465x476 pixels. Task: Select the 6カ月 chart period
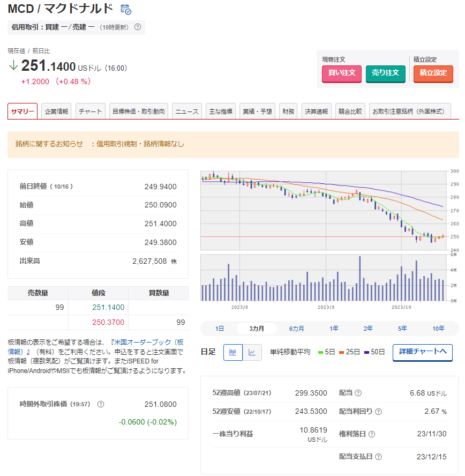pos(296,329)
